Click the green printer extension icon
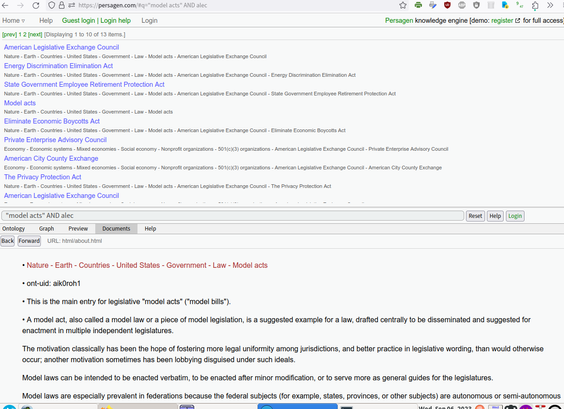 [418, 5]
